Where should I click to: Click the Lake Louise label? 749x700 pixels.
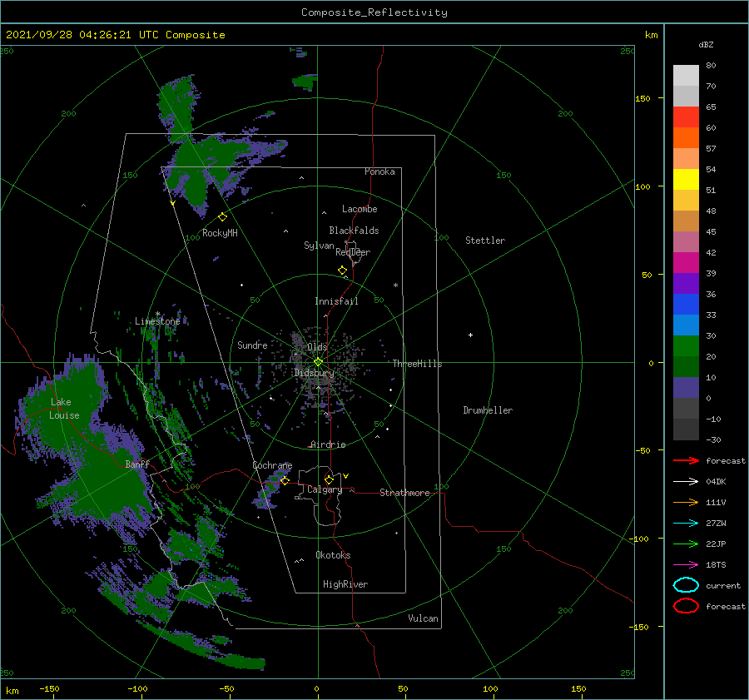[x=64, y=409]
